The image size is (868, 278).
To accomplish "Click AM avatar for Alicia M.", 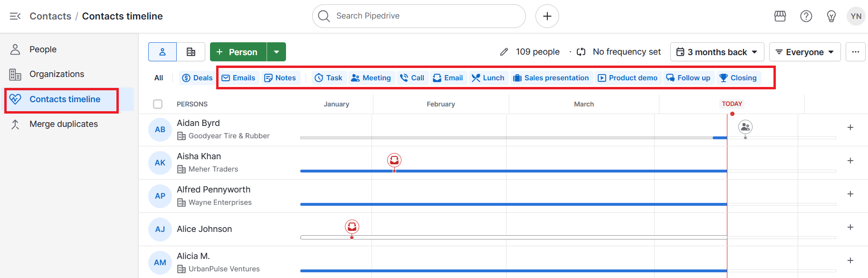I will pos(160,263).
